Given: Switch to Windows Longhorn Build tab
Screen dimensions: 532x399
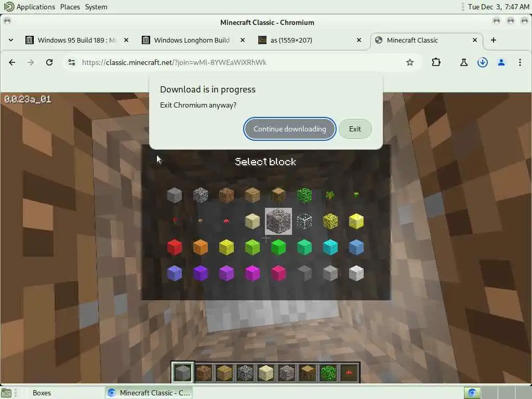Looking at the screenshot, I should point(192,40).
